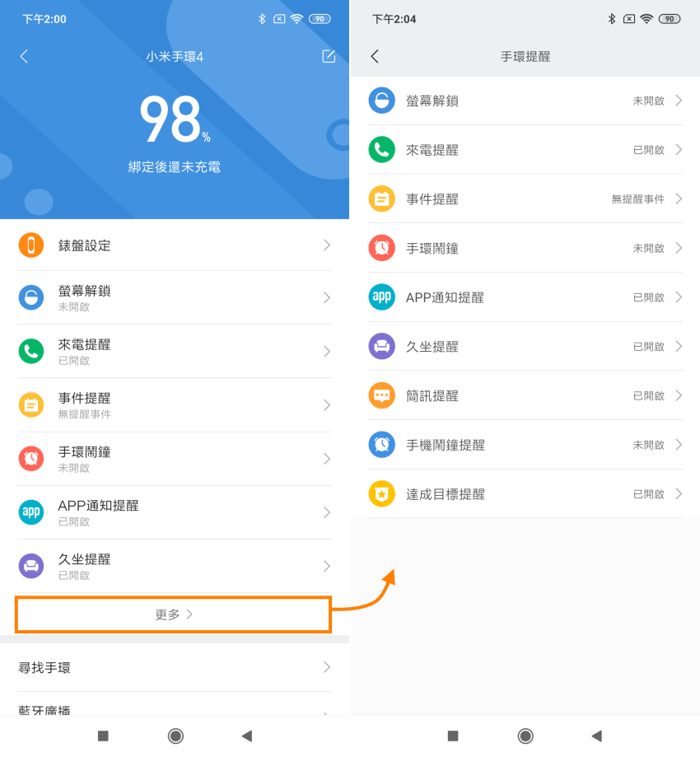The image size is (700, 757).
Task: Tap the 更多 button to show more reminders
Action: (173, 614)
